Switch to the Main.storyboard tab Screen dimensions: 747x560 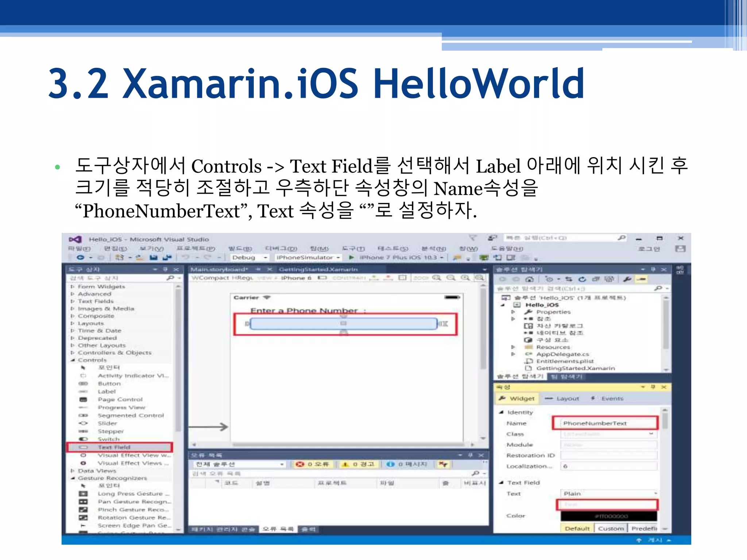(x=219, y=269)
